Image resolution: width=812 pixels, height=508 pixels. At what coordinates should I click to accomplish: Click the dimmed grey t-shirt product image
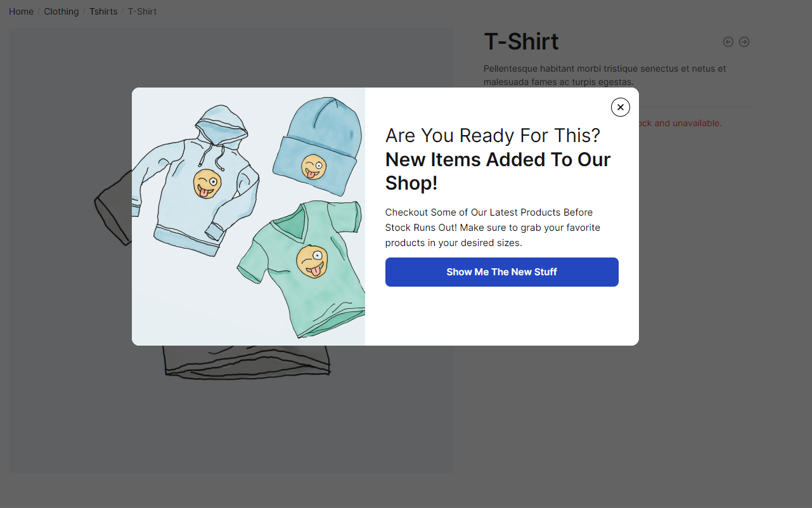(247, 365)
